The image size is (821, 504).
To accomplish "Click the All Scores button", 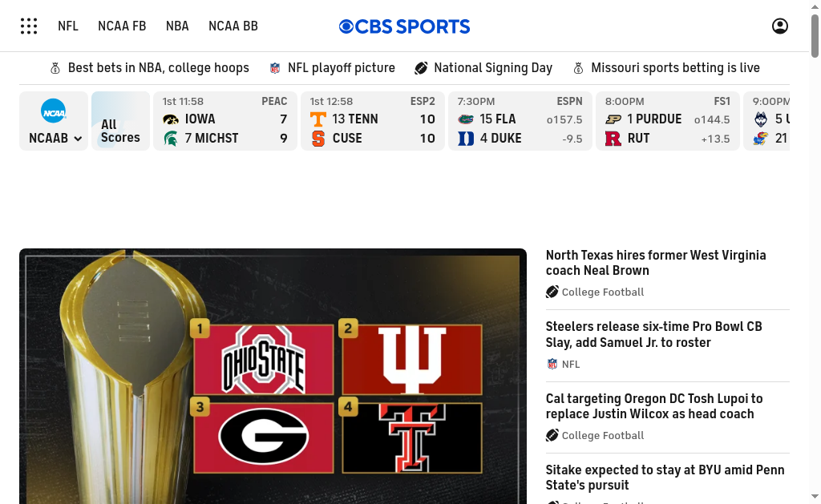I will tap(120, 131).
